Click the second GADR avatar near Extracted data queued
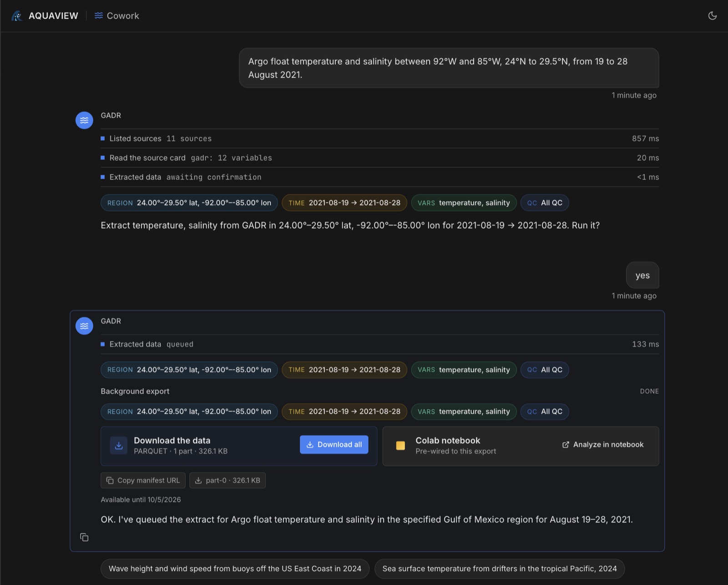 point(84,326)
